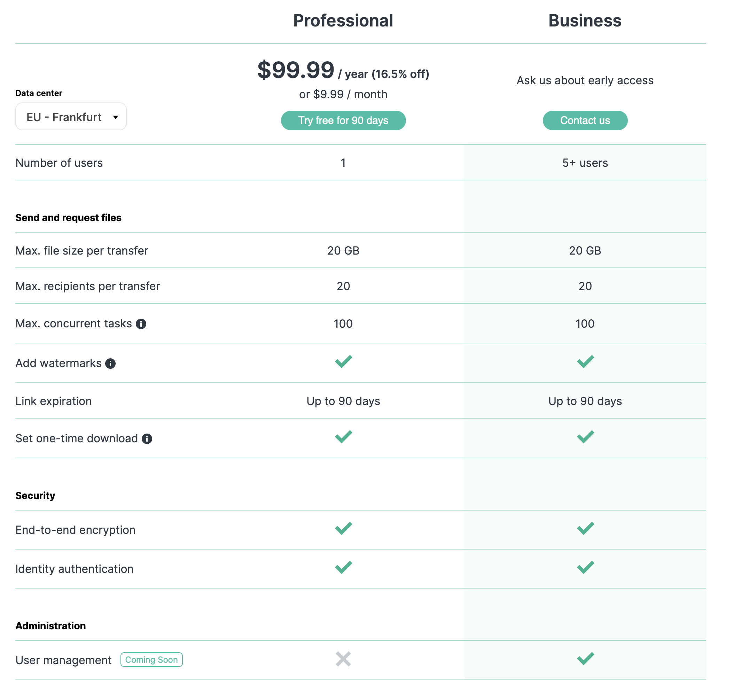Click the Contact us button
Screen dimensions: 741x700
click(x=585, y=120)
